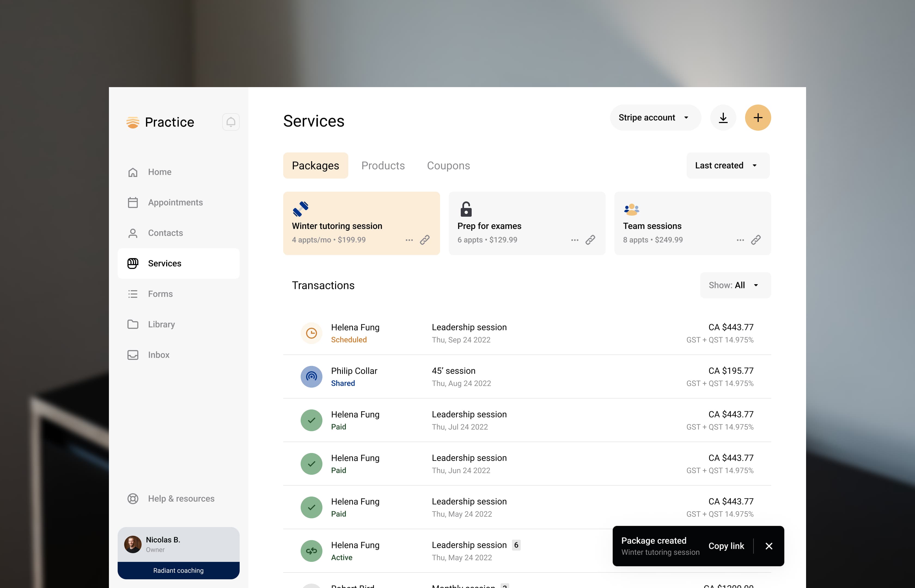Click the Appointments calendar icon
This screenshot has height=588, width=915.
[133, 202]
